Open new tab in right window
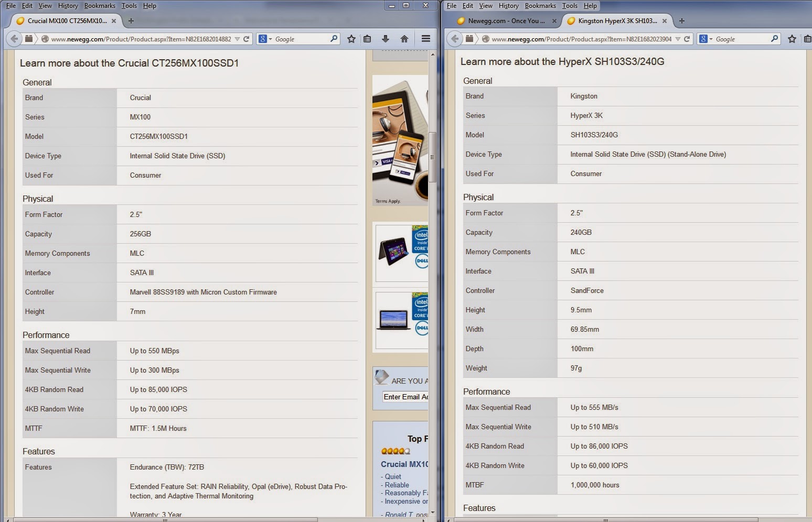 click(682, 21)
